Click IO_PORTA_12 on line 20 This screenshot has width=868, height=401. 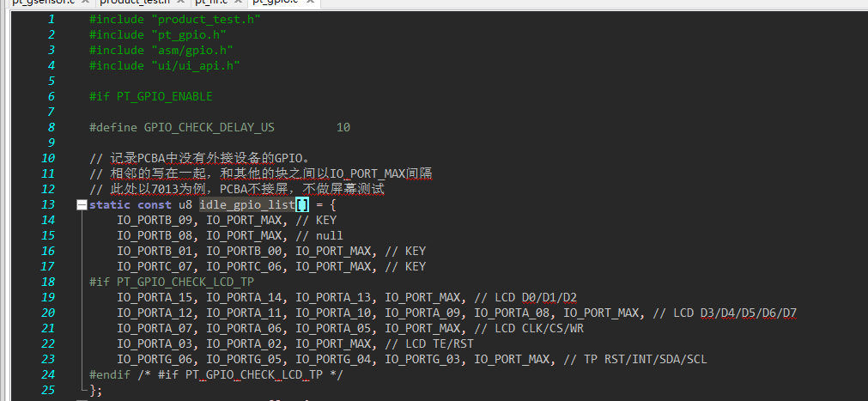coord(155,313)
